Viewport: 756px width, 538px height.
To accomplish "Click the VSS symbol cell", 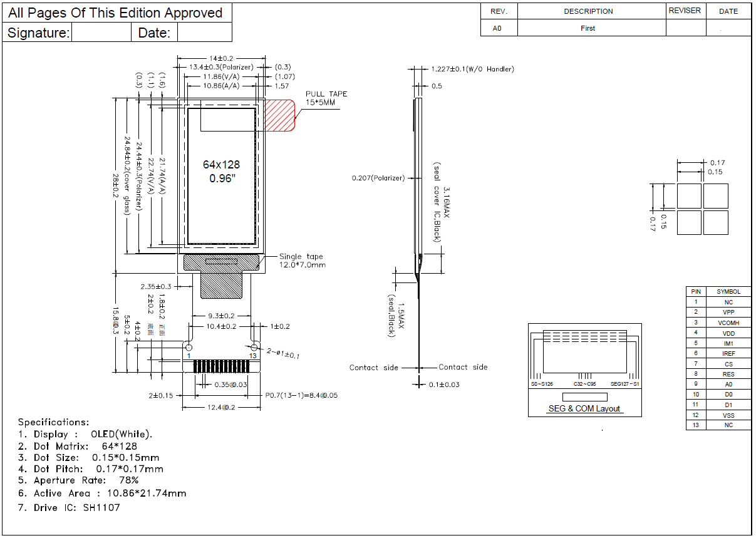I will point(728,415).
